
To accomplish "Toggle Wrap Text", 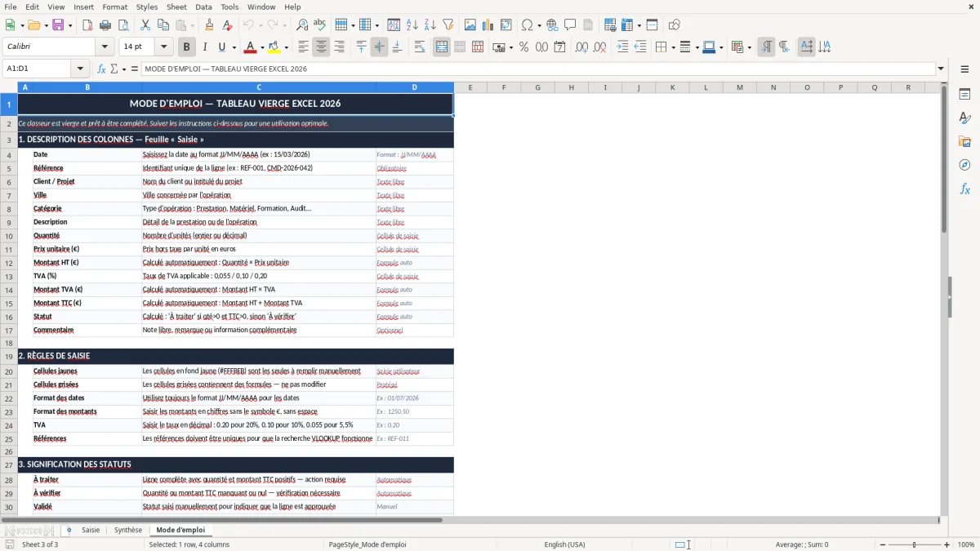I will pyautogui.click(x=420, y=47).
